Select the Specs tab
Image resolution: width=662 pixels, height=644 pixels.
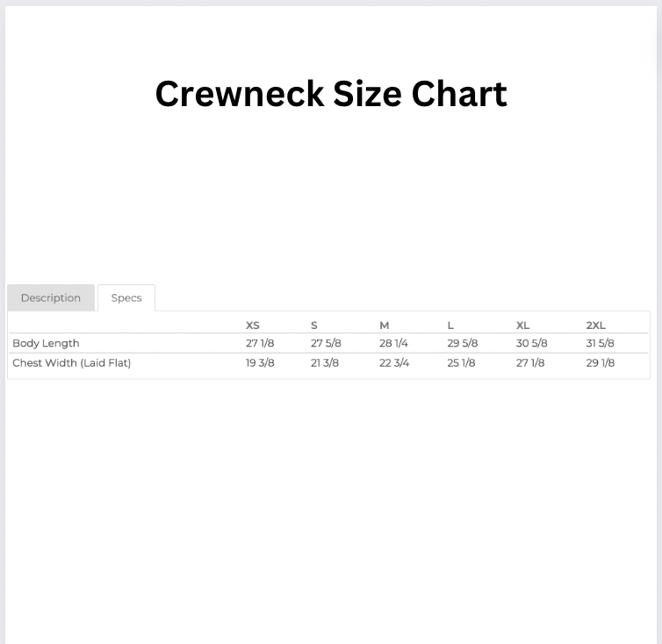click(126, 298)
